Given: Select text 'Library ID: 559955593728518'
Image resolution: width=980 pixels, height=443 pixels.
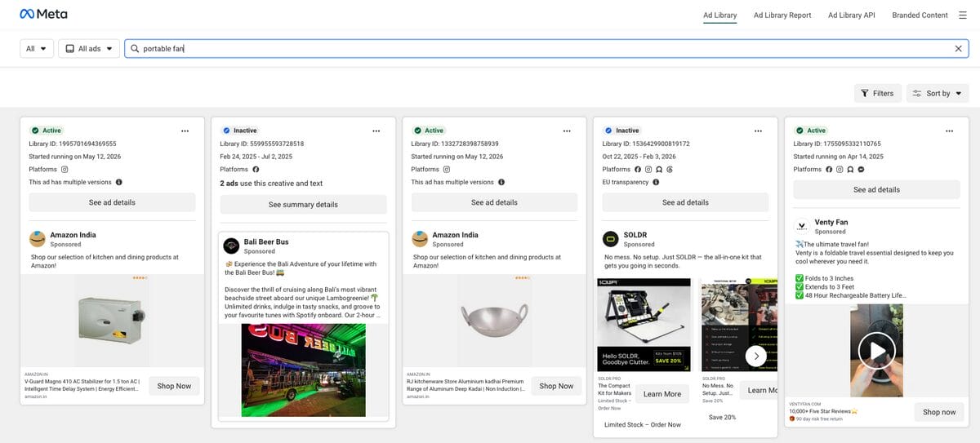Looking at the screenshot, I should click(x=262, y=144).
